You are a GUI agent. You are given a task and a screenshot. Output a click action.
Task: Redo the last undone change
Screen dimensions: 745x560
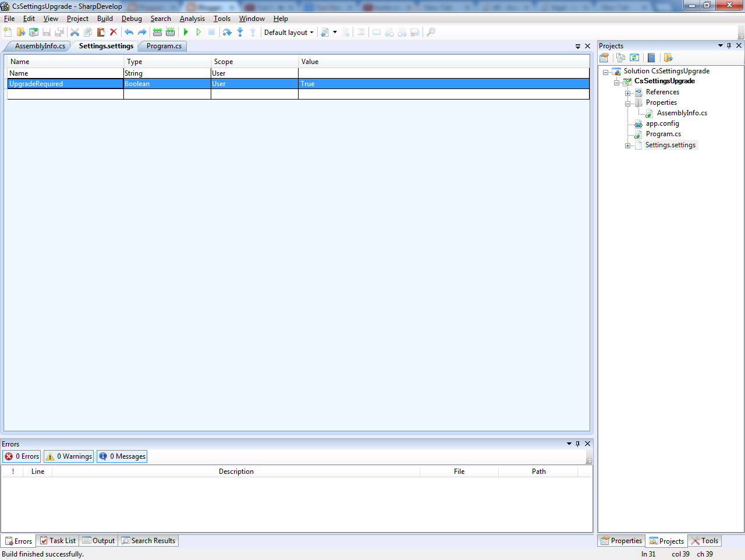tap(143, 32)
